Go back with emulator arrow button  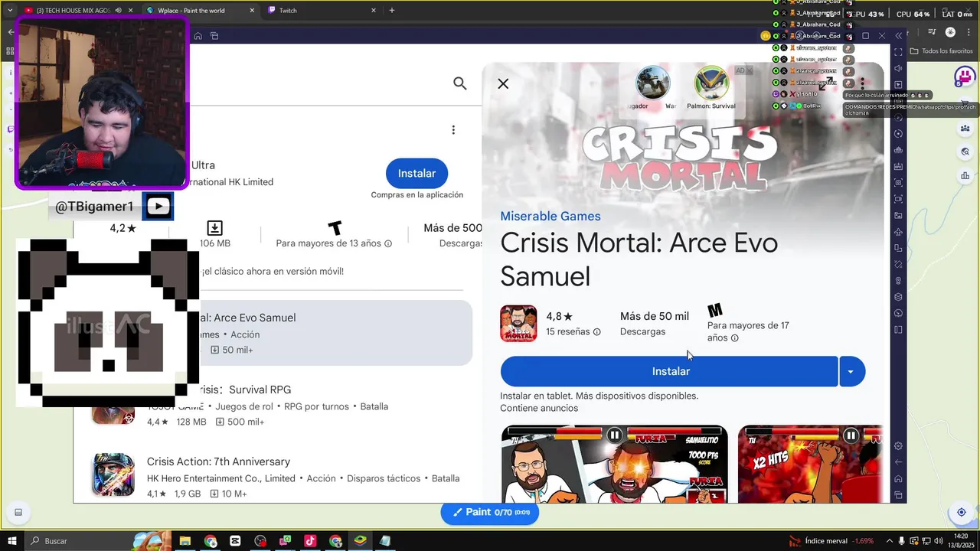[899, 462]
